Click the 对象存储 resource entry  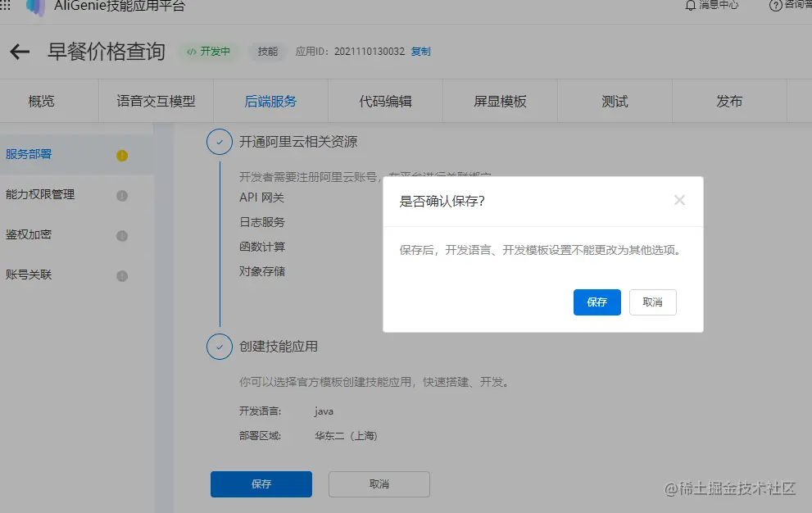[x=262, y=271]
